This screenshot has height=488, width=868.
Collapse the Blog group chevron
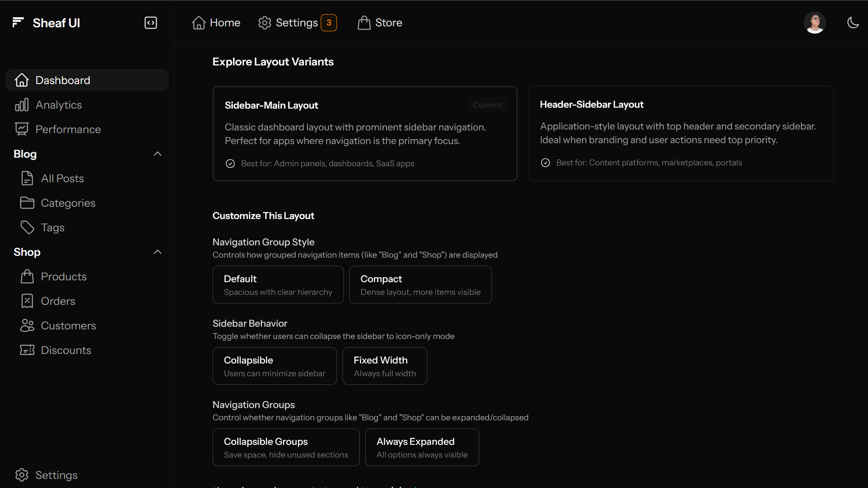point(158,154)
